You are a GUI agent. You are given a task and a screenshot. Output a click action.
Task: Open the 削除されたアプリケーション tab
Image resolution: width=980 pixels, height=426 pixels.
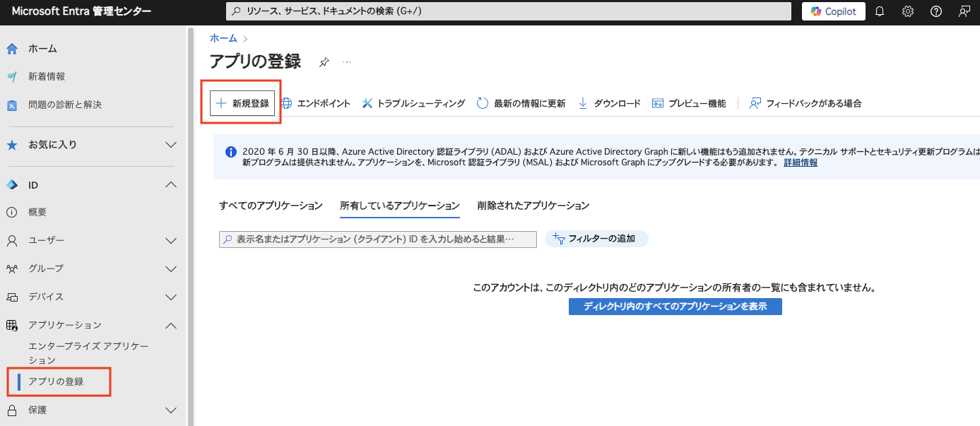(x=533, y=205)
